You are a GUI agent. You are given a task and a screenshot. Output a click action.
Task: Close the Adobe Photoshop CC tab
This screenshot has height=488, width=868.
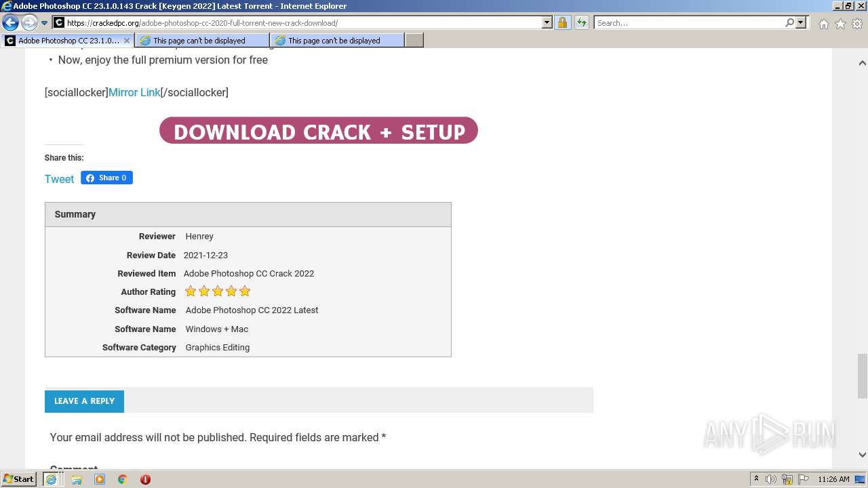(x=126, y=41)
